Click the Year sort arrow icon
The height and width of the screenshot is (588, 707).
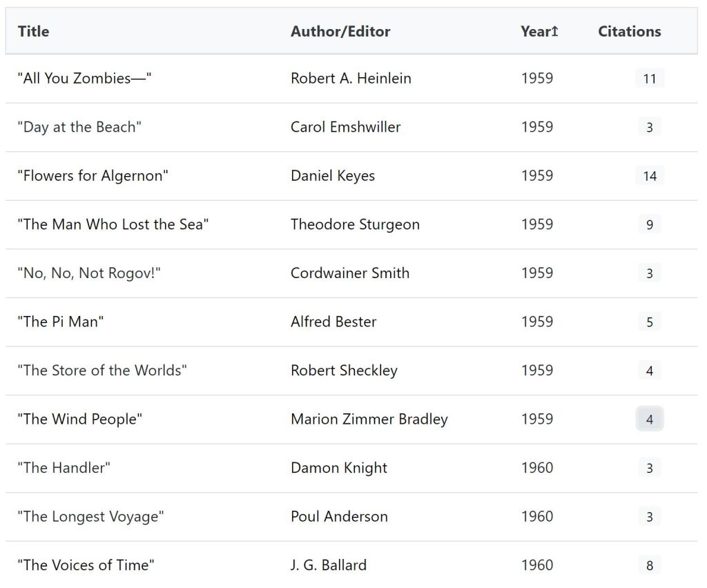click(x=555, y=32)
